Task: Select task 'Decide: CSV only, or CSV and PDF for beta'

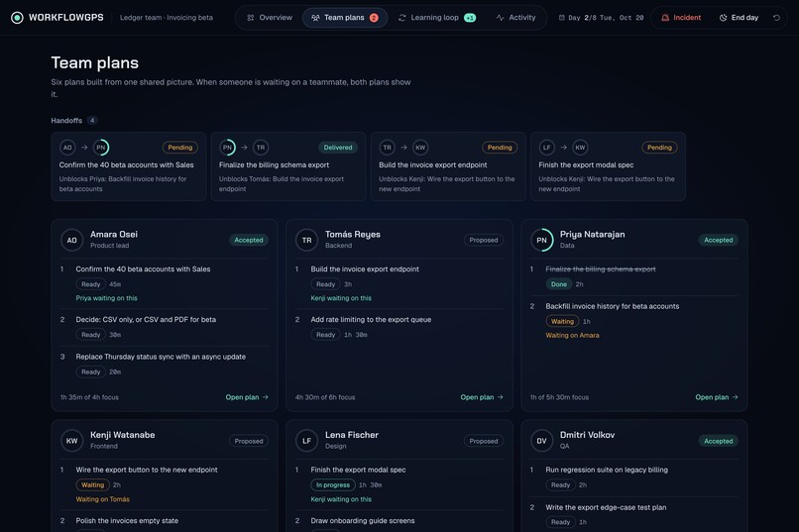Action: pos(146,320)
